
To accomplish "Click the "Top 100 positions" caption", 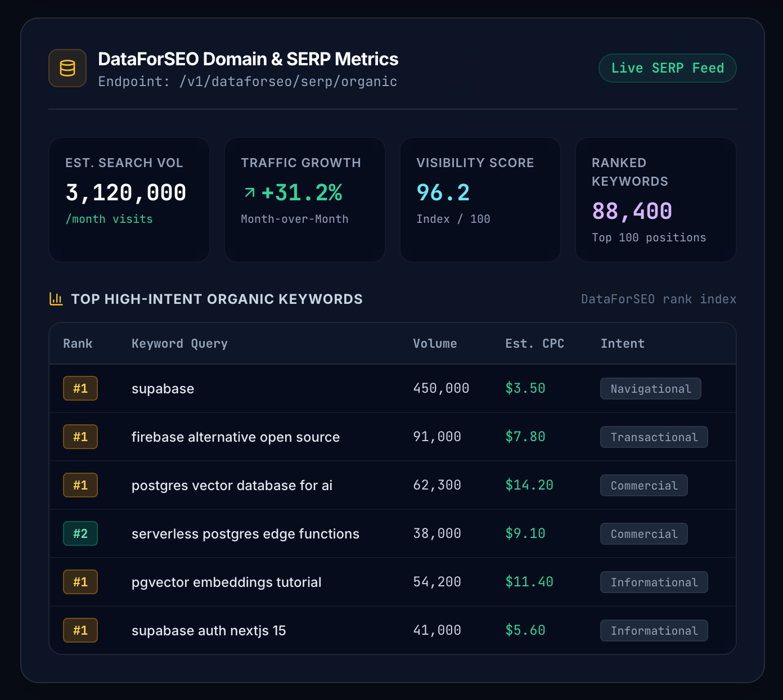I will 649,237.
